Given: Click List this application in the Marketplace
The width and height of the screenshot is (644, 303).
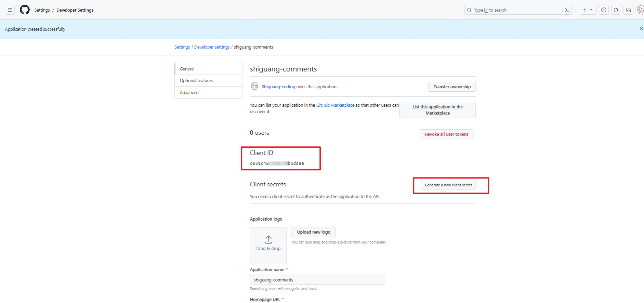Looking at the screenshot, I should pyautogui.click(x=437, y=110).
